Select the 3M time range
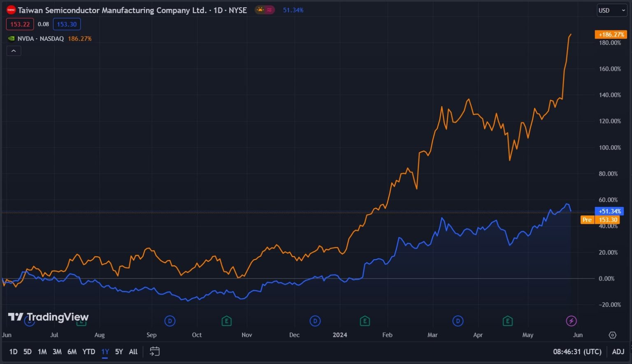 (57, 352)
